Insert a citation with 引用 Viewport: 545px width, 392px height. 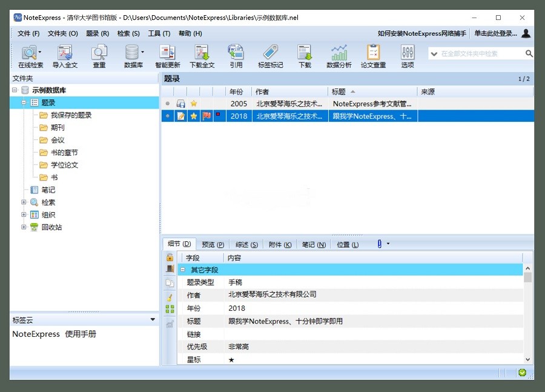pyautogui.click(x=236, y=56)
